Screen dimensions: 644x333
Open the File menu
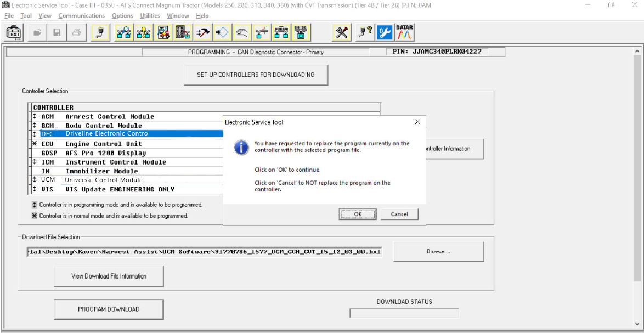click(x=9, y=15)
